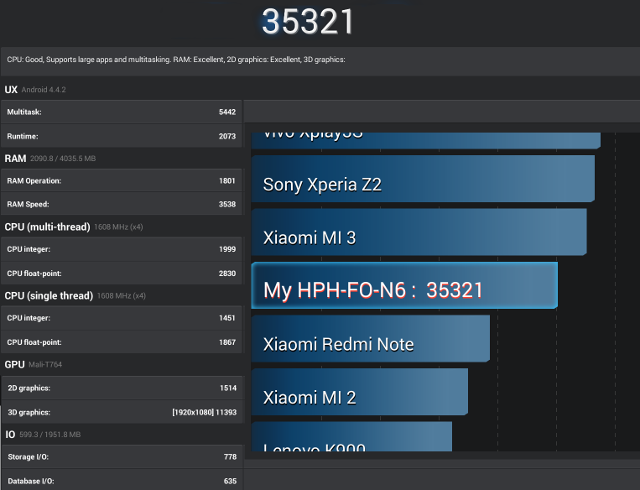Click the total score 35321 at top
640x490 pixels.
tap(307, 22)
